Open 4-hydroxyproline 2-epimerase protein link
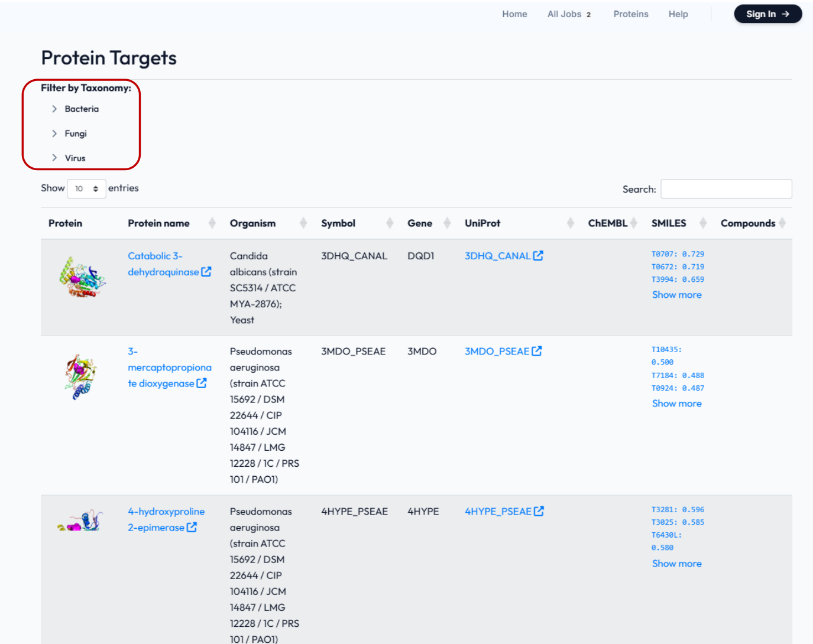 coord(166,519)
